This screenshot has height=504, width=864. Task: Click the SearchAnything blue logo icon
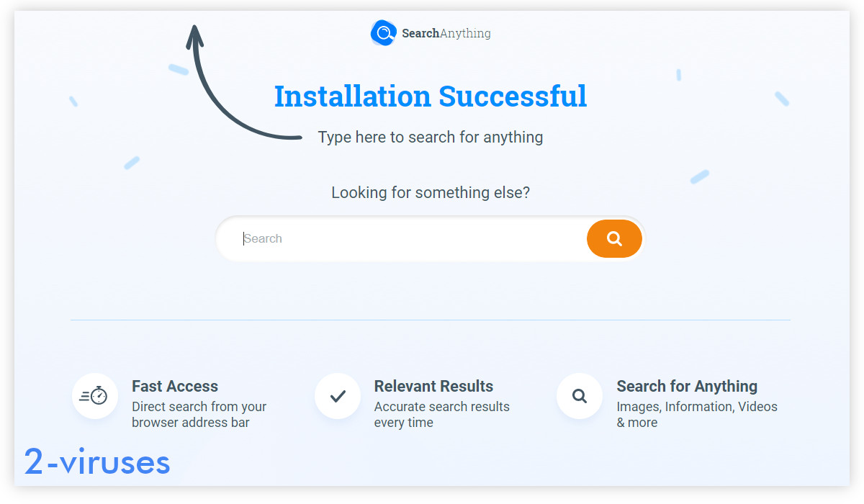pyautogui.click(x=384, y=33)
